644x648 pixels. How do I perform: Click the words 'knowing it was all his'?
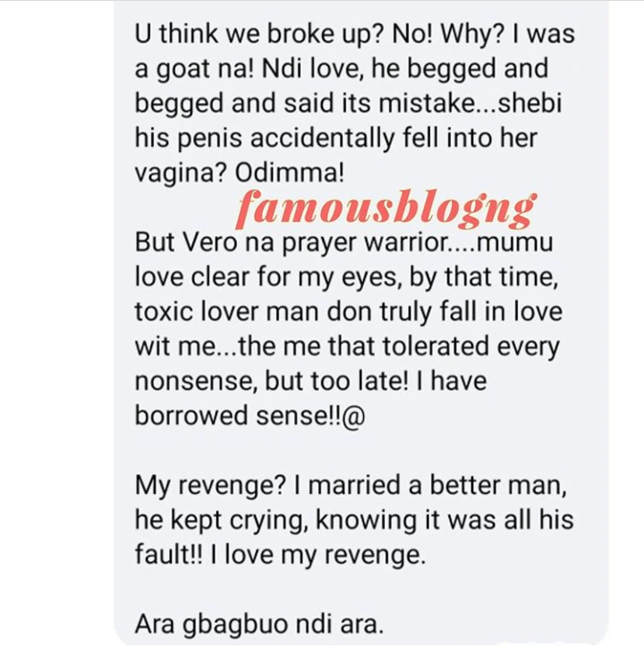click(445, 519)
